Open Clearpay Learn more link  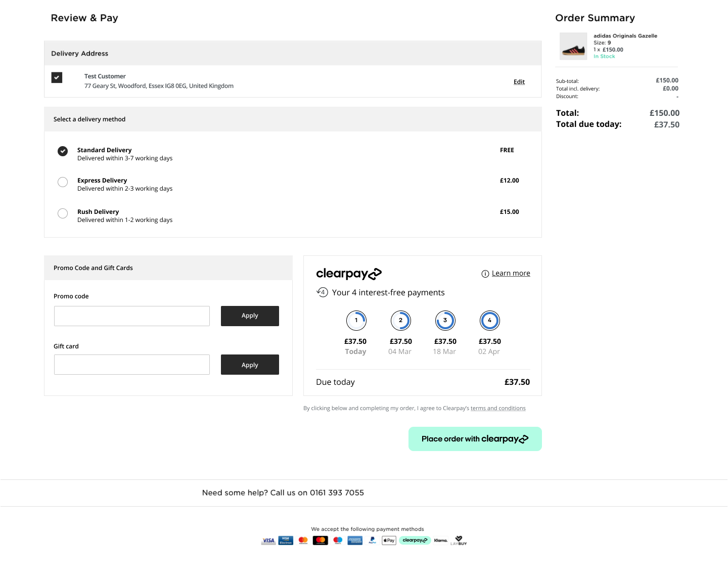click(511, 274)
